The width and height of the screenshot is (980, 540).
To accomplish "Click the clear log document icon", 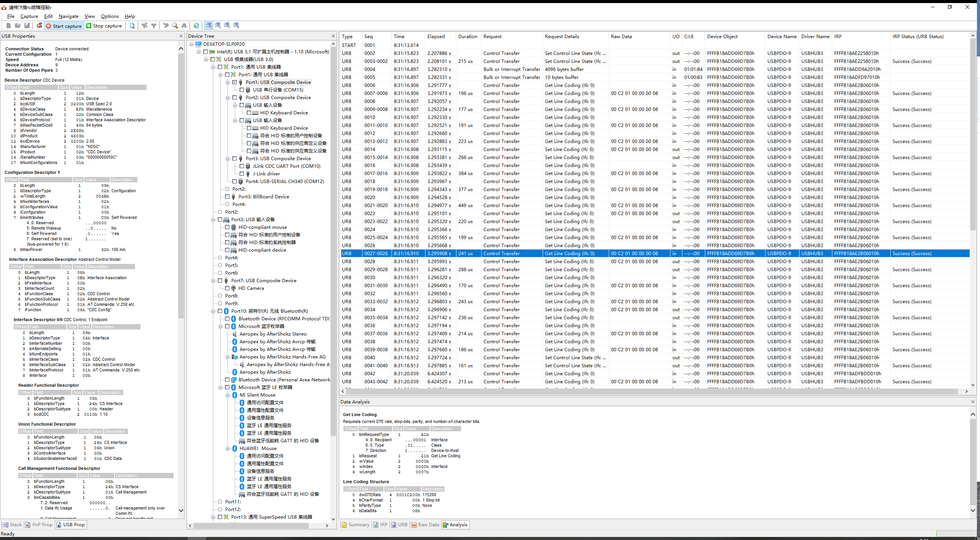I will point(132,26).
